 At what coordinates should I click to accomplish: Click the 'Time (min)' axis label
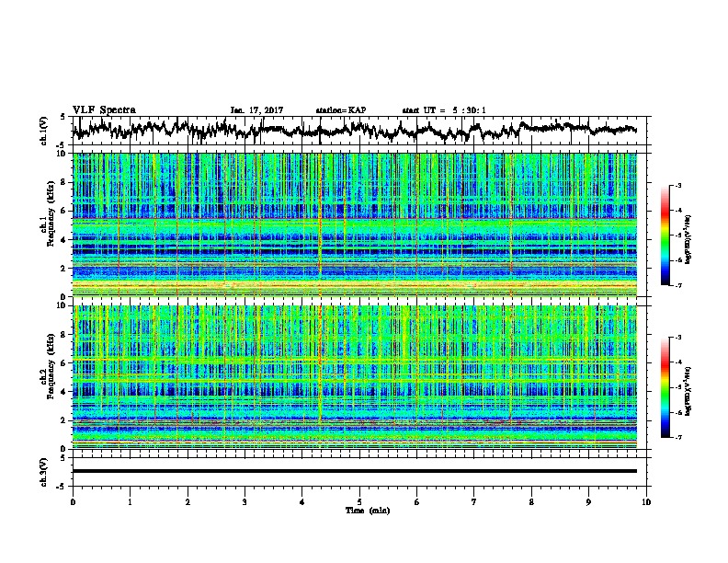368,511
